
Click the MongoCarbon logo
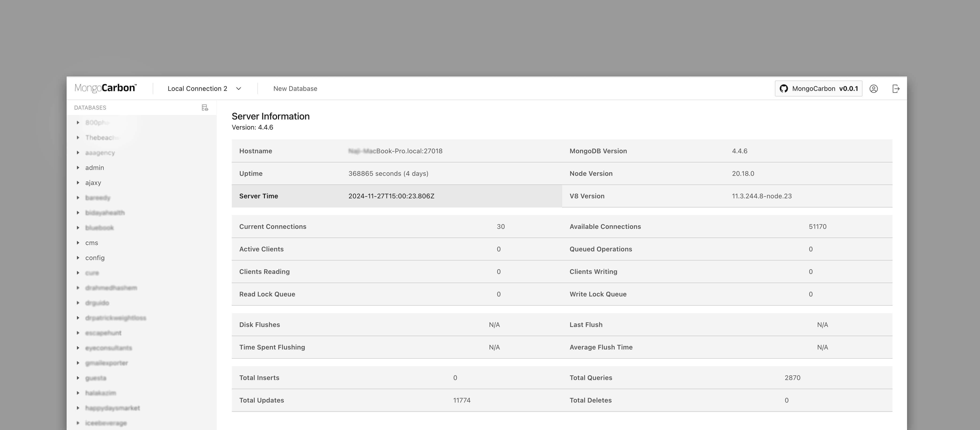105,88
